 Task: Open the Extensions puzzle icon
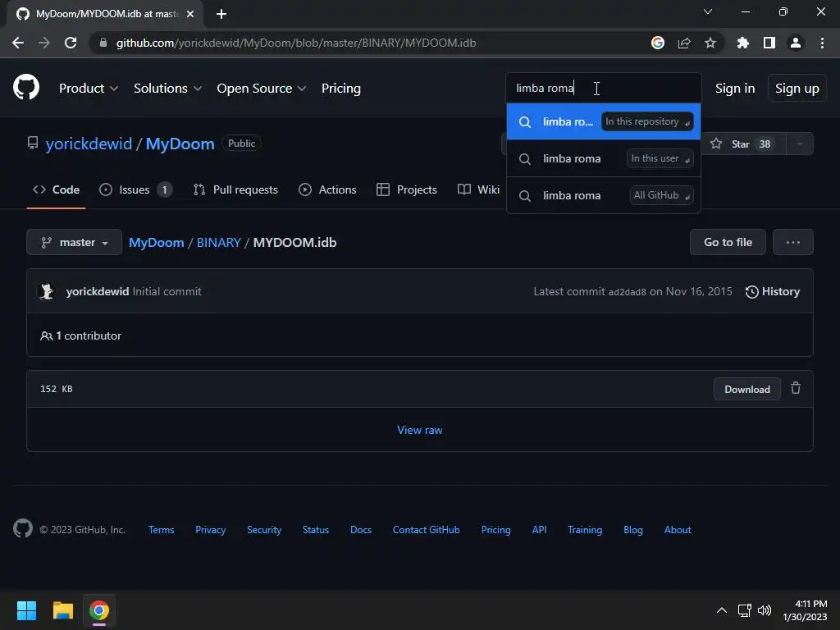742,43
